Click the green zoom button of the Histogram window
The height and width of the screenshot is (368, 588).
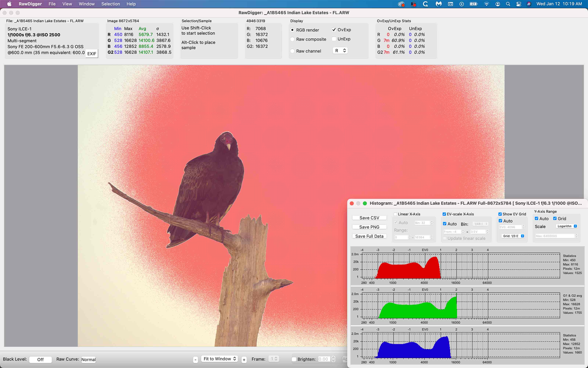[x=365, y=203]
